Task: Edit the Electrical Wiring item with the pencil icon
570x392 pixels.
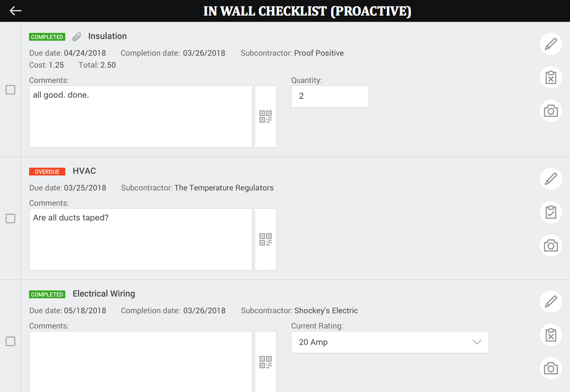Action: (551, 301)
